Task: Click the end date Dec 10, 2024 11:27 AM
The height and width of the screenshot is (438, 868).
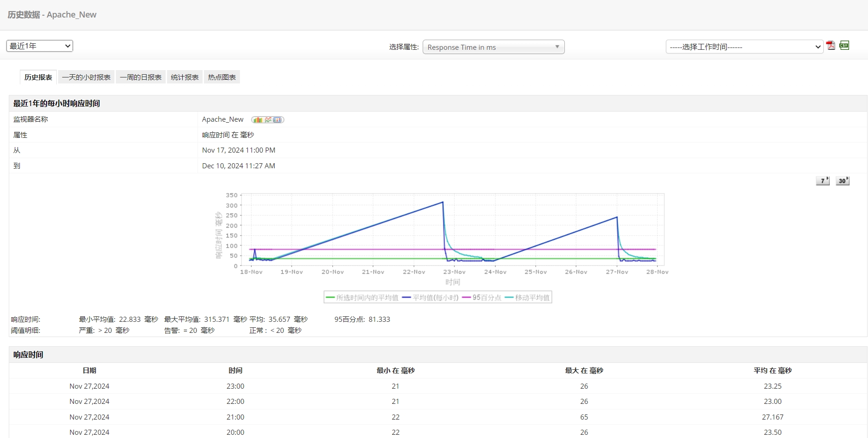Action: (239, 166)
